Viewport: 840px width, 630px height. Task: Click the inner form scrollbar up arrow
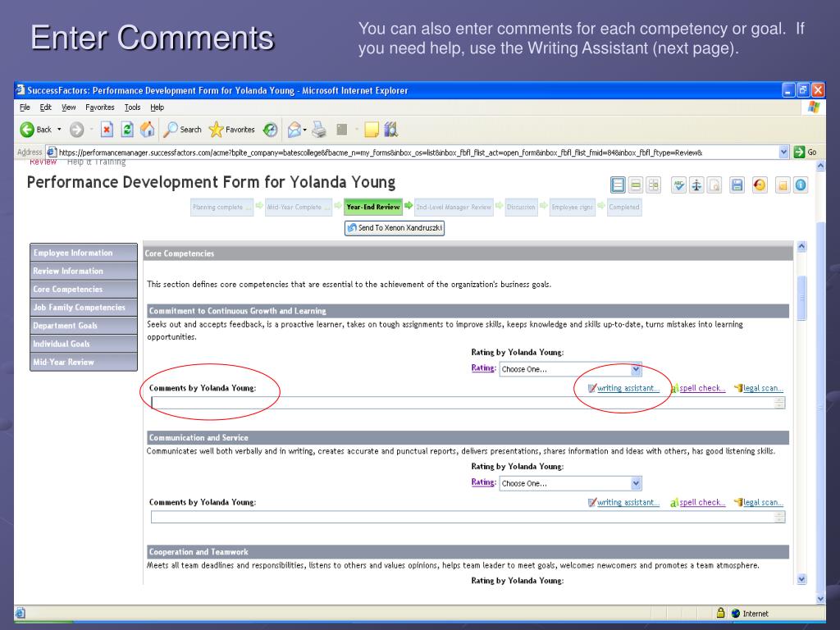pos(801,247)
